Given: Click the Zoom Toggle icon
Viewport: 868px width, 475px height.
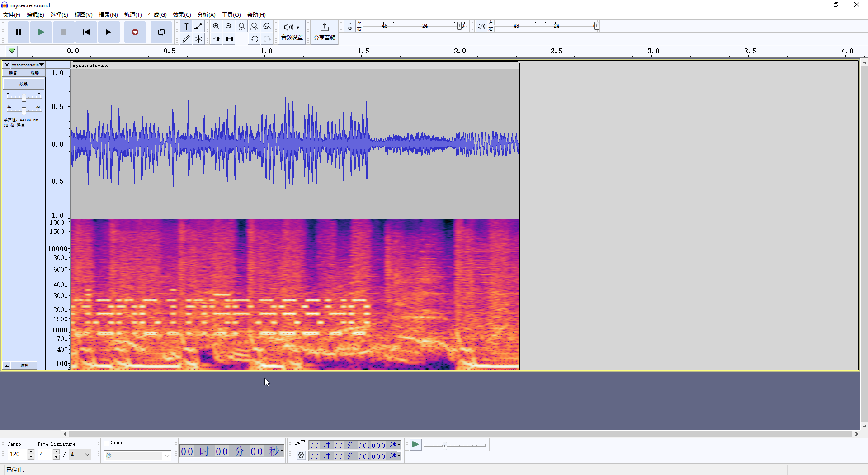Looking at the screenshot, I should pyautogui.click(x=267, y=26).
